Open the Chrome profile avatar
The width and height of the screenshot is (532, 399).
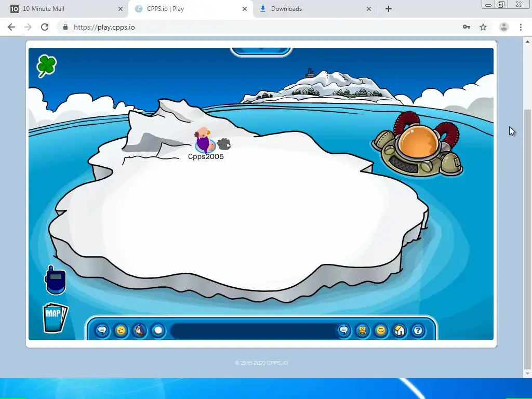(x=504, y=27)
